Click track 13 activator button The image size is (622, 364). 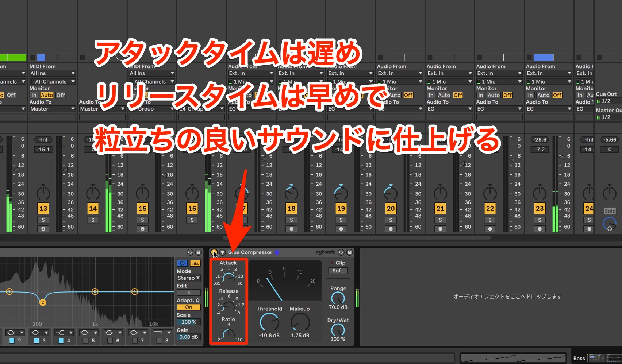(43, 209)
